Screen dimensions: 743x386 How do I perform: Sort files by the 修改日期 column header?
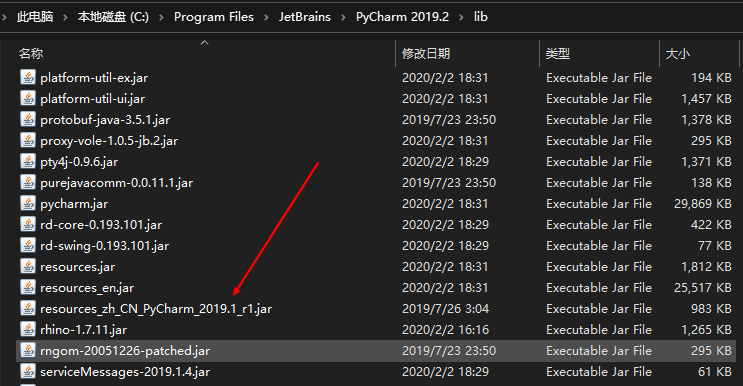(426, 54)
